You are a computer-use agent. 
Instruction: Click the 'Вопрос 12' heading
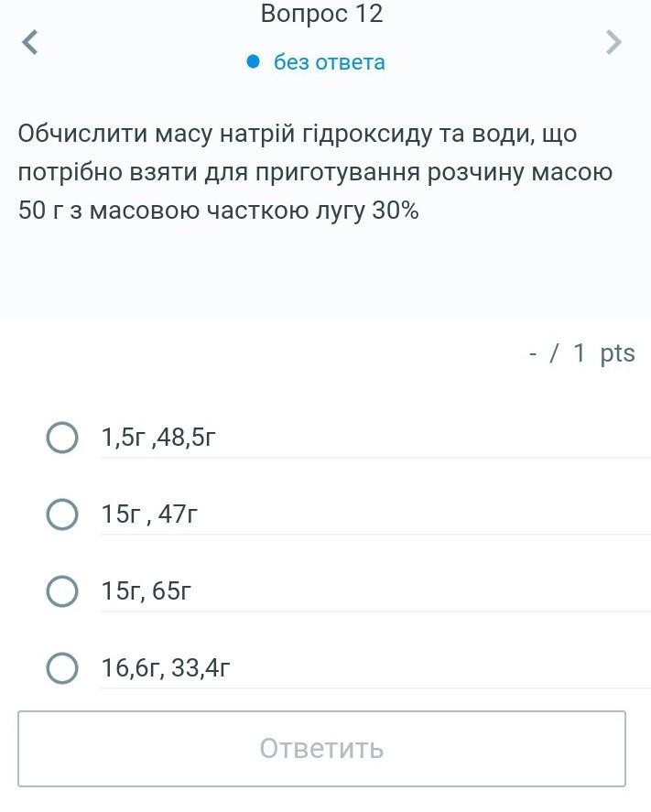[x=321, y=15]
